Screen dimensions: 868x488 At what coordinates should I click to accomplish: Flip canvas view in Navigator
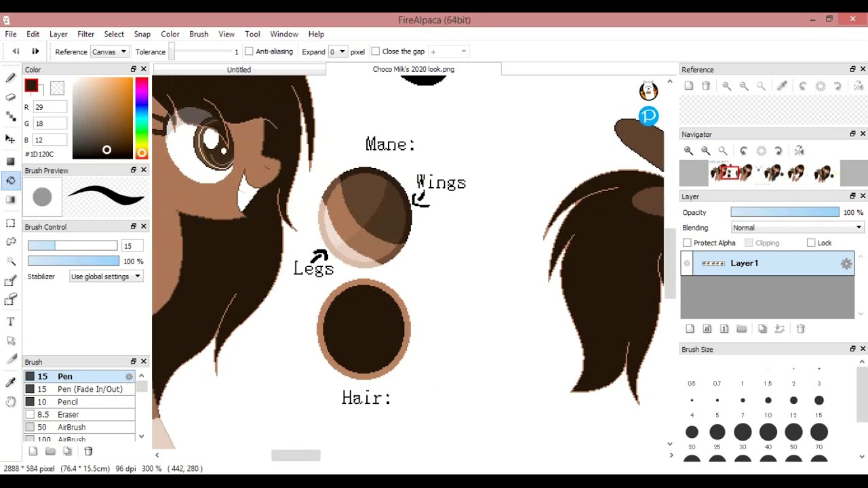coord(800,151)
